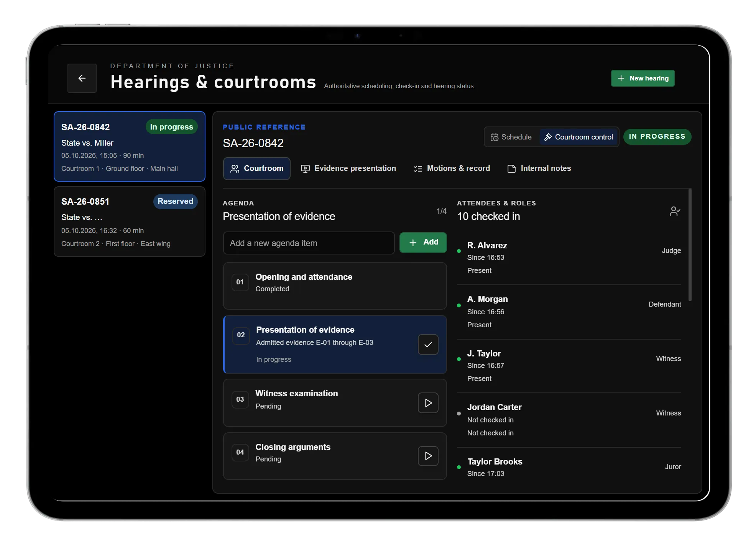The width and height of the screenshot is (756, 545).
Task: Open the Internal notes tab
Action: [x=539, y=169]
